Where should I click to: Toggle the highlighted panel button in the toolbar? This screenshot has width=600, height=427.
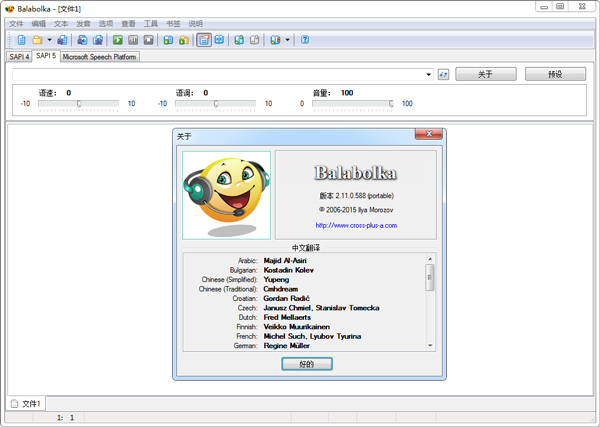204,40
